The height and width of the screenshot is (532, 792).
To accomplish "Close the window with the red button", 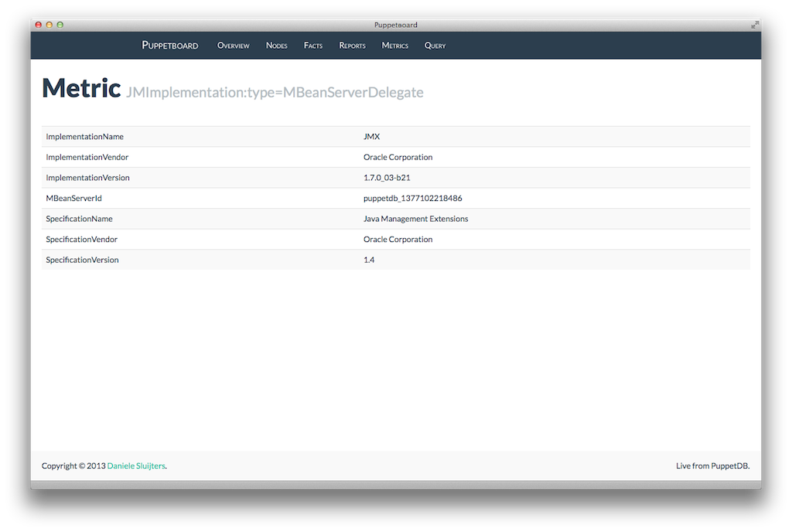I will click(39, 25).
